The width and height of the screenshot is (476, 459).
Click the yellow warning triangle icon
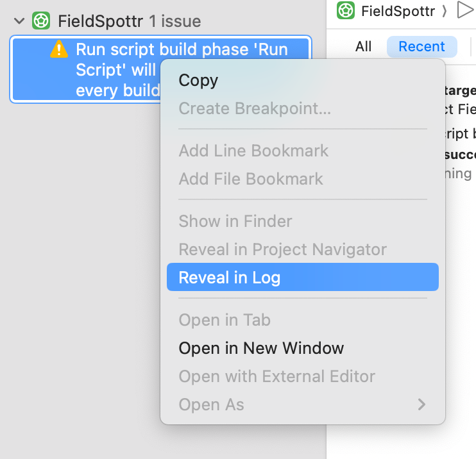pos(59,49)
